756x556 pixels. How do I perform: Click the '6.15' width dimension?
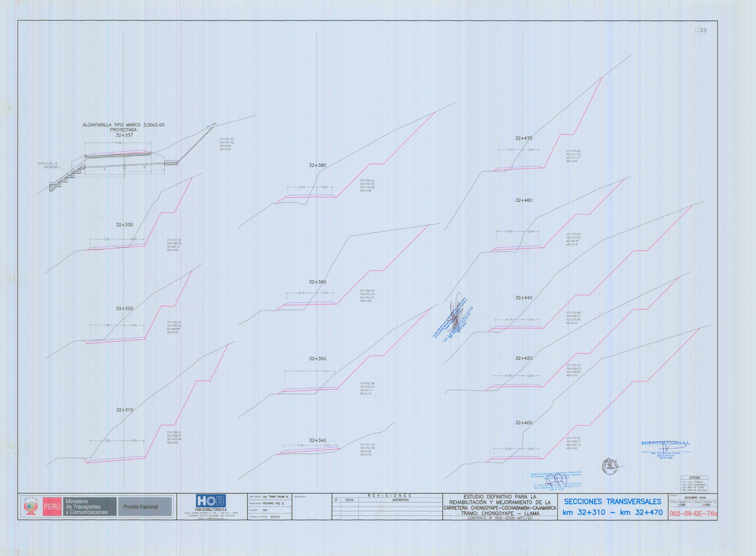coord(509,320)
